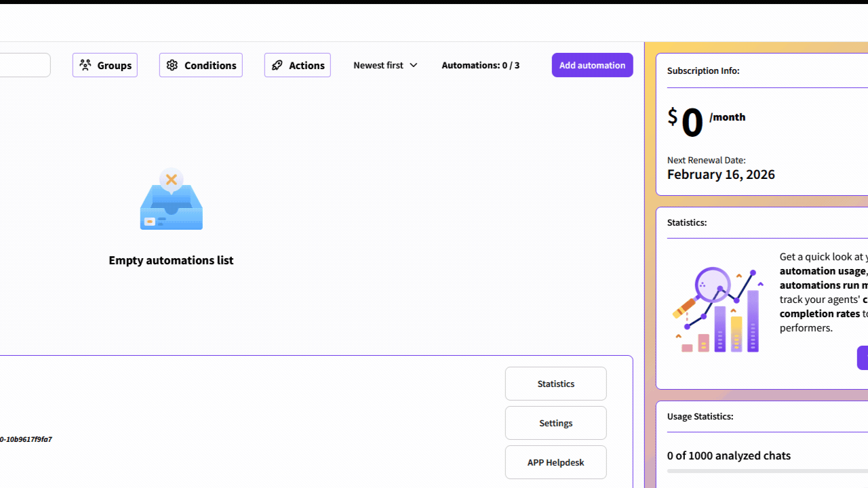The height and width of the screenshot is (488, 868).
Task: Click the February 16, 2026 renewal date
Action: pyautogui.click(x=721, y=174)
